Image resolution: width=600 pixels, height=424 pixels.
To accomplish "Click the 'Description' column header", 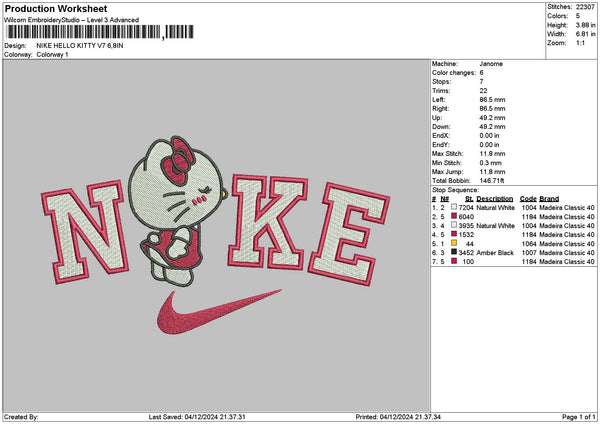I will (494, 199).
